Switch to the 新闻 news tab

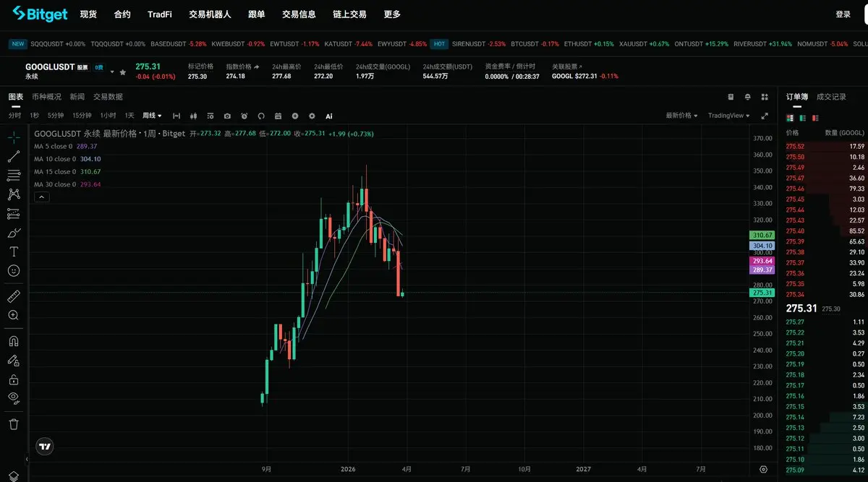pyautogui.click(x=77, y=97)
